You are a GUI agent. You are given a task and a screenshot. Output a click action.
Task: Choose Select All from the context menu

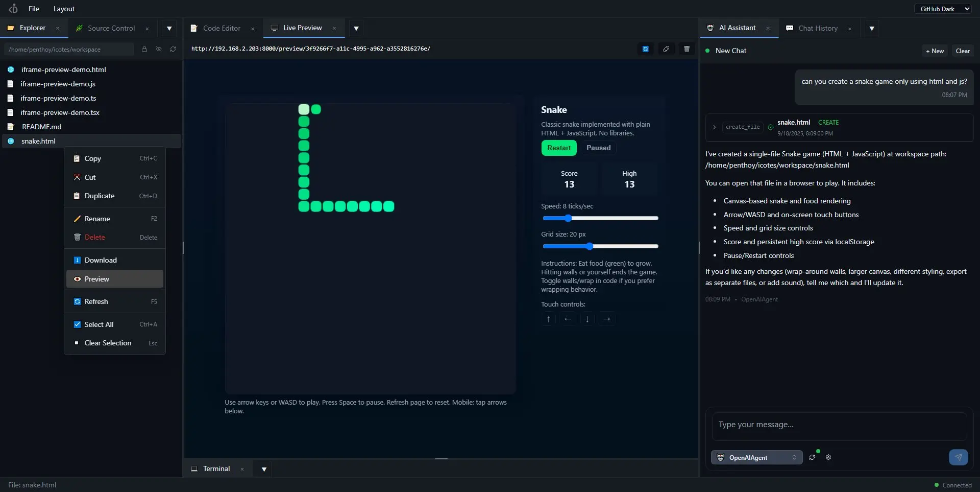tap(115, 324)
